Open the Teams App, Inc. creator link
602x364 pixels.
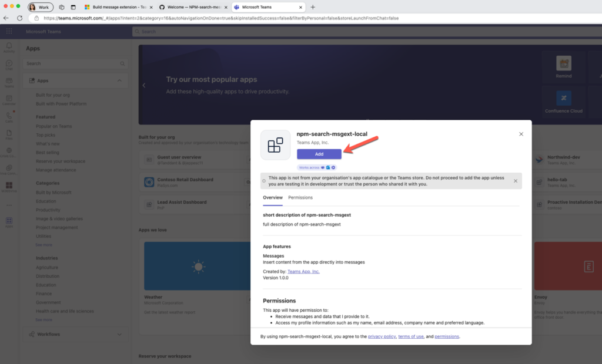coord(305,271)
